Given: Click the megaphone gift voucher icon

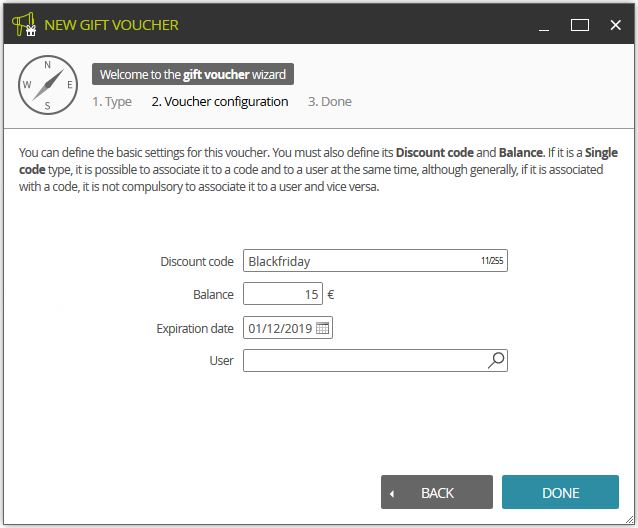Looking at the screenshot, I should pos(24,24).
